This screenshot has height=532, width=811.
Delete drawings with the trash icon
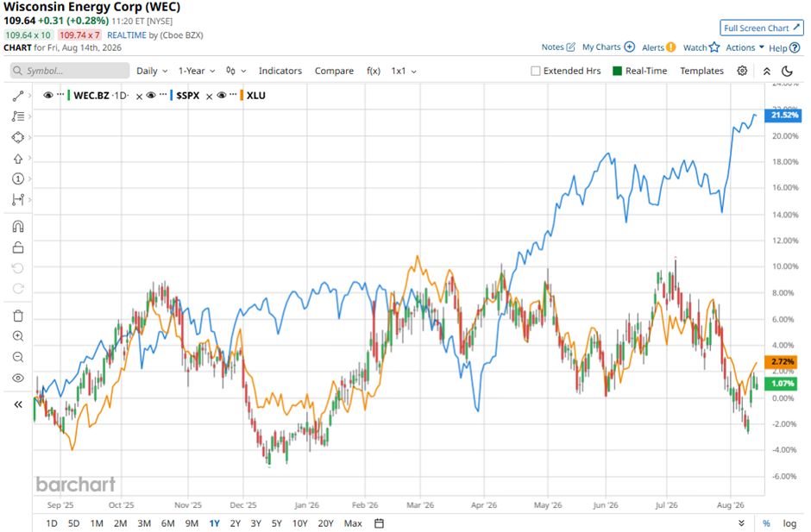click(18, 316)
